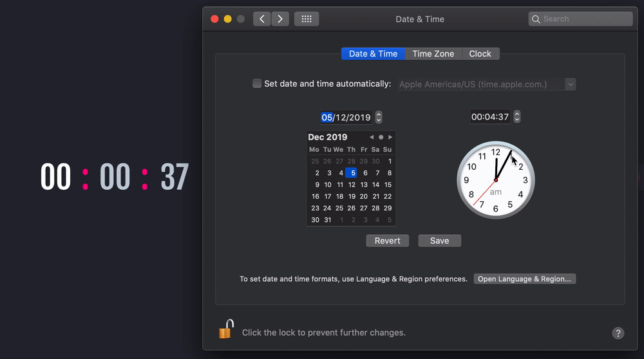The width and height of the screenshot is (644, 359).
Task: Go to previous month in calendar
Action: [372, 137]
